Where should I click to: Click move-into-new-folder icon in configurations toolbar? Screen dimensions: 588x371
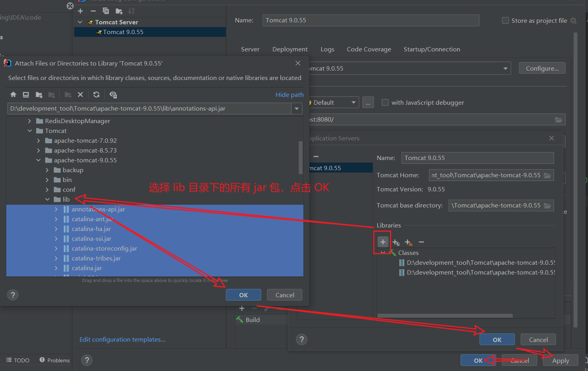pos(119,11)
